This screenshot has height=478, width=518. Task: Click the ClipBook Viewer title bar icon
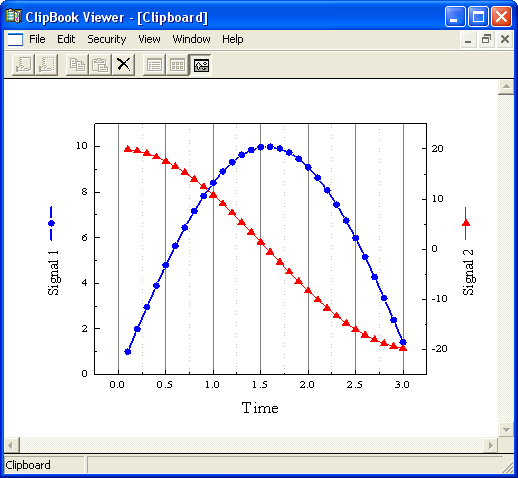tap(14, 16)
